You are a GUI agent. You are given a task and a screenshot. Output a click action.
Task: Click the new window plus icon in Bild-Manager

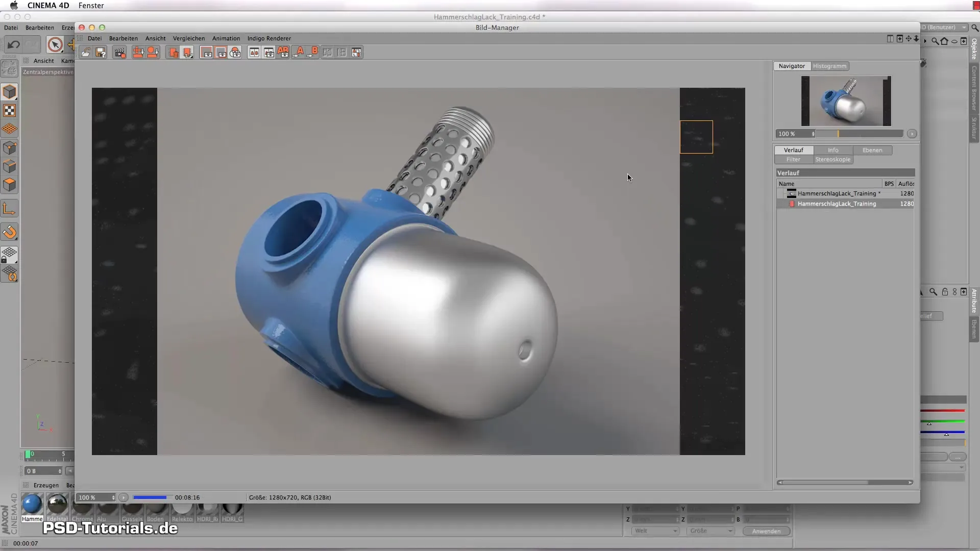(x=900, y=39)
